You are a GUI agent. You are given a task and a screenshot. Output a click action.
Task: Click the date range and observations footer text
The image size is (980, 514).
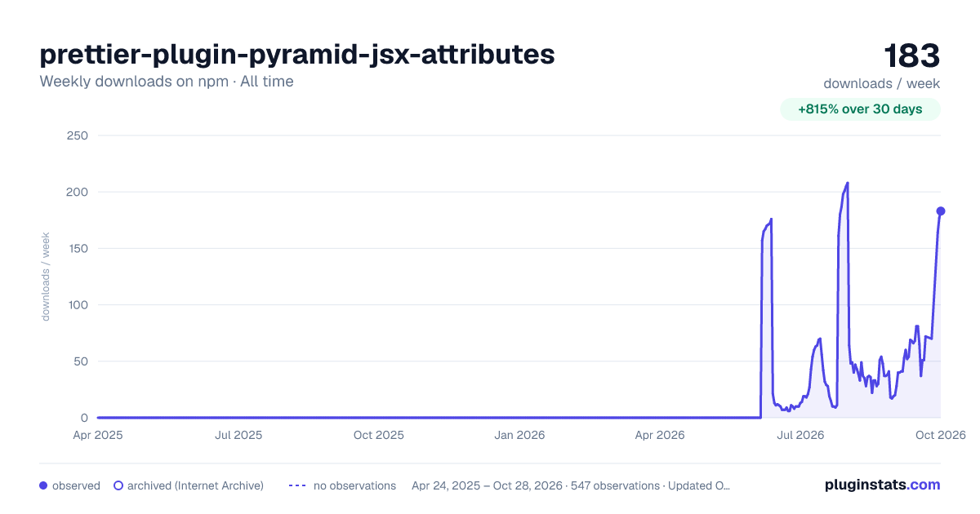coord(571,485)
